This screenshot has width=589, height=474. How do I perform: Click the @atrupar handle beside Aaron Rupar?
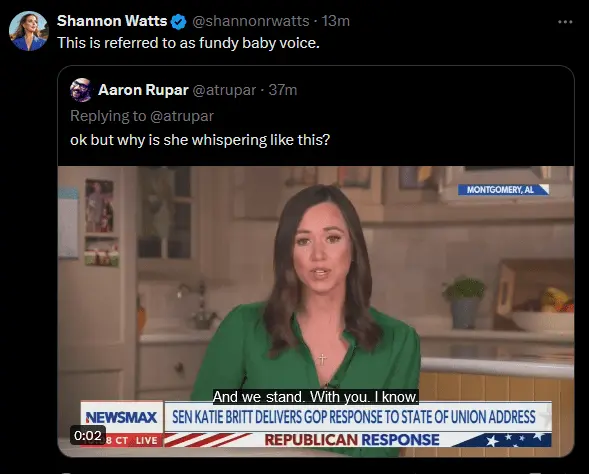tap(224, 90)
